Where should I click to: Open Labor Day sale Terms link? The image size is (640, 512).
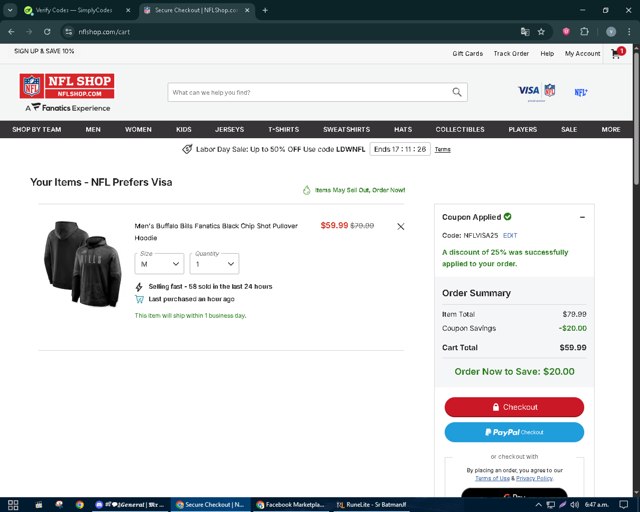tap(442, 149)
